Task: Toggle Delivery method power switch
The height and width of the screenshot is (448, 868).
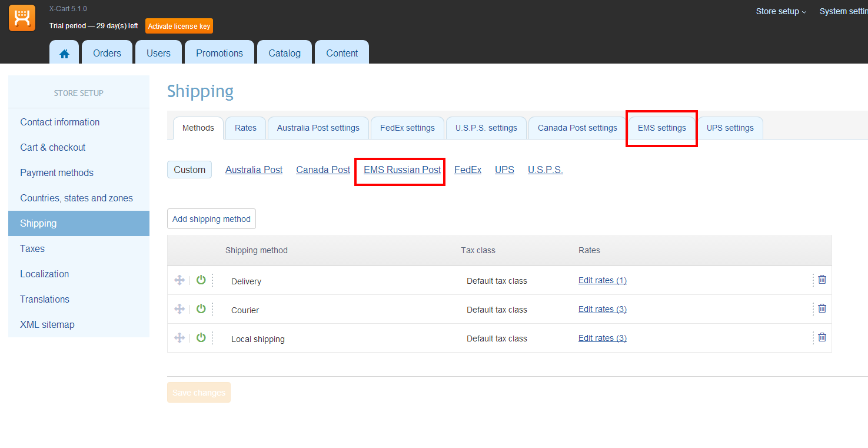Action: pyautogui.click(x=201, y=280)
